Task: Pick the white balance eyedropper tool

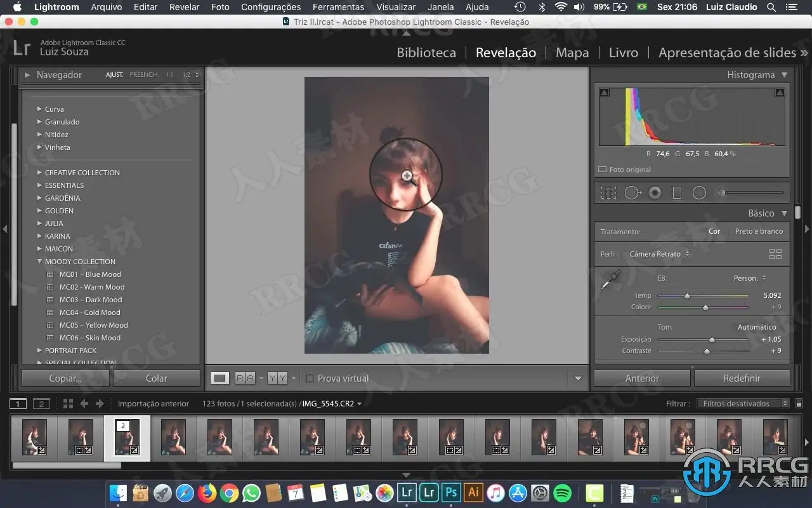Action: tap(611, 279)
